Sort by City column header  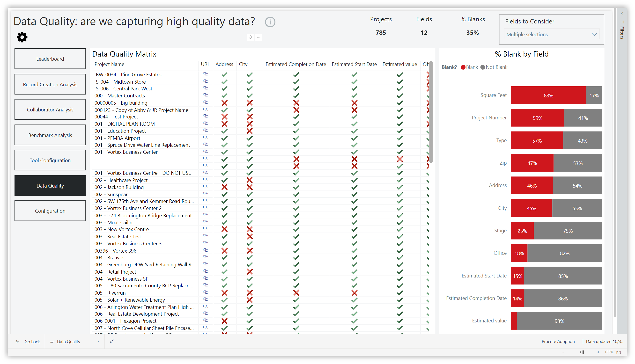point(243,64)
